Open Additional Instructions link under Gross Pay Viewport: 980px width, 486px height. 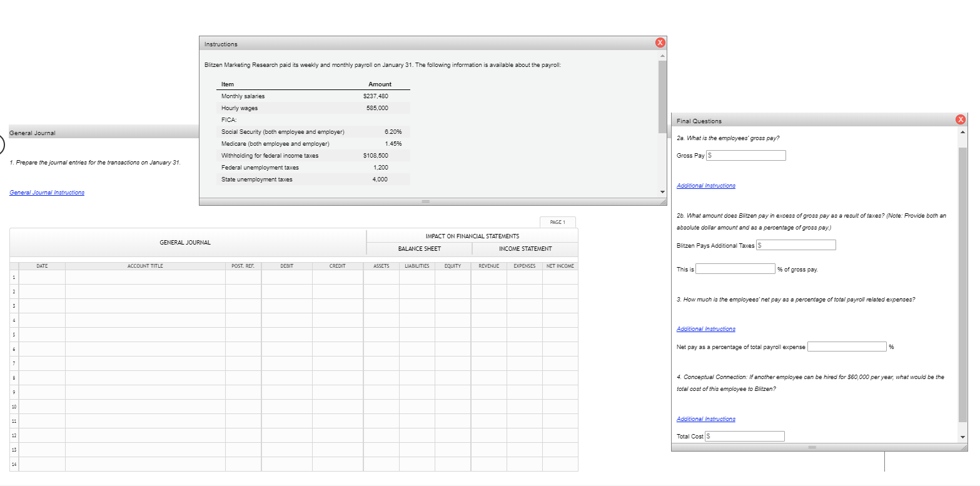click(x=706, y=186)
